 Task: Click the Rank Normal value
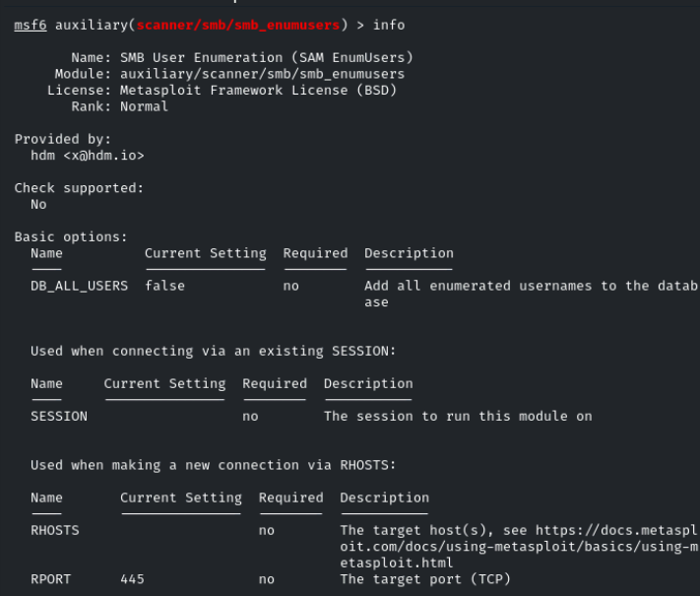[x=144, y=106]
